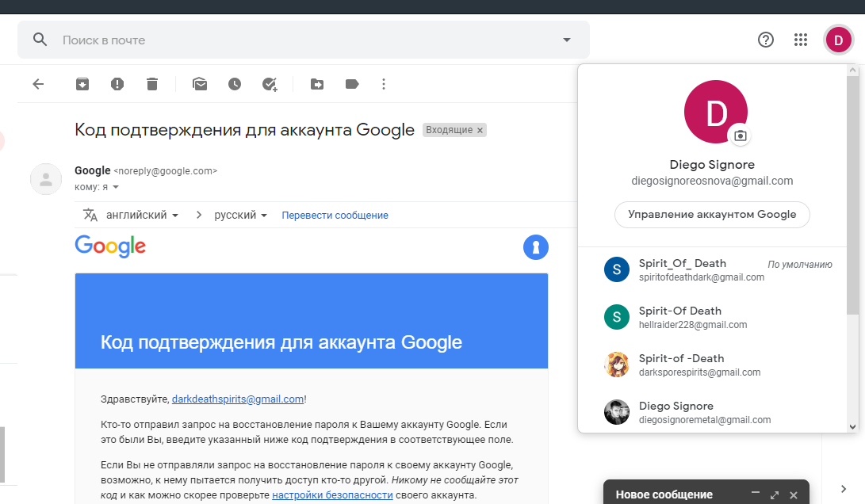Open the more actions three-dot menu
The width and height of the screenshot is (865, 504).
(384, 84)
